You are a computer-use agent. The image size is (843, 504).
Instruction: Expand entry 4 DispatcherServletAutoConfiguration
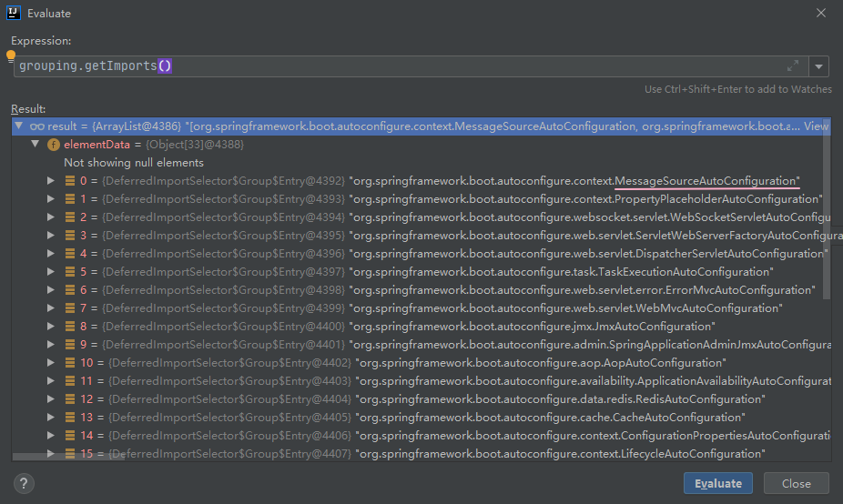pyautogui.click(x=51, y=254)
